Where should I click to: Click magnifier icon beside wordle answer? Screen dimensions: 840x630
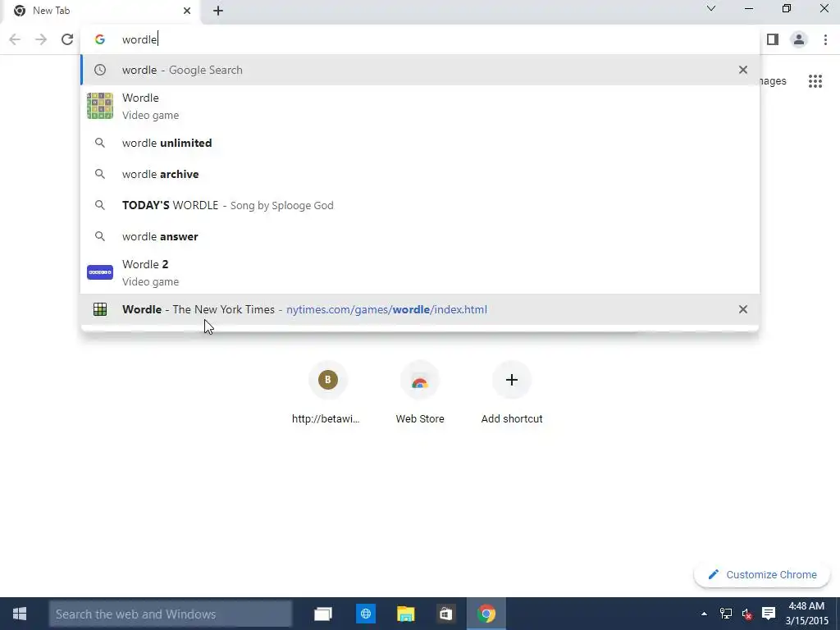coord(100,236)
